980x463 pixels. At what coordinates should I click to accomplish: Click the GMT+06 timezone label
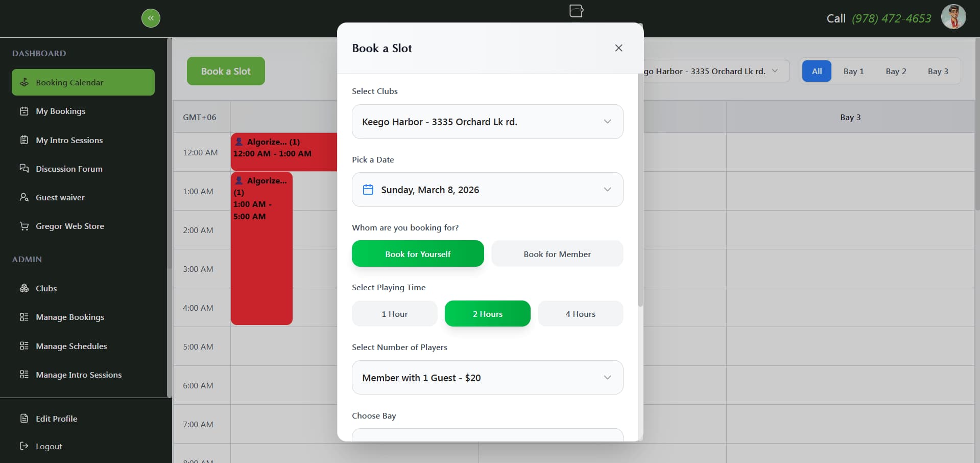[x=200, y=117]
